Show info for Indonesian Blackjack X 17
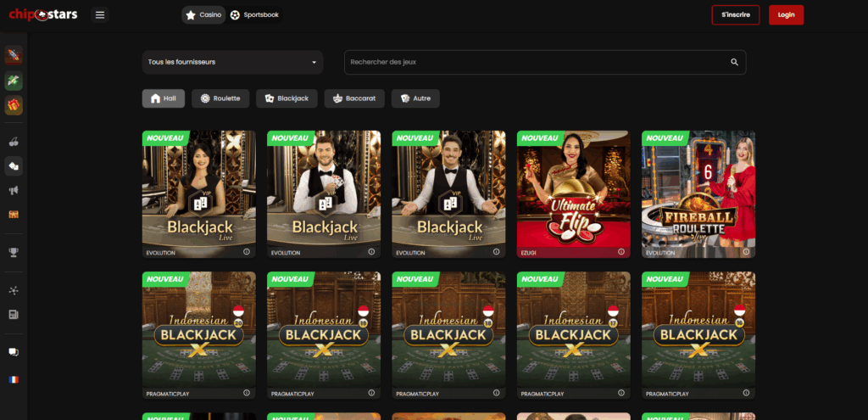Image resolution: width=868 pixels, height=420 pixels. [621, 393]
